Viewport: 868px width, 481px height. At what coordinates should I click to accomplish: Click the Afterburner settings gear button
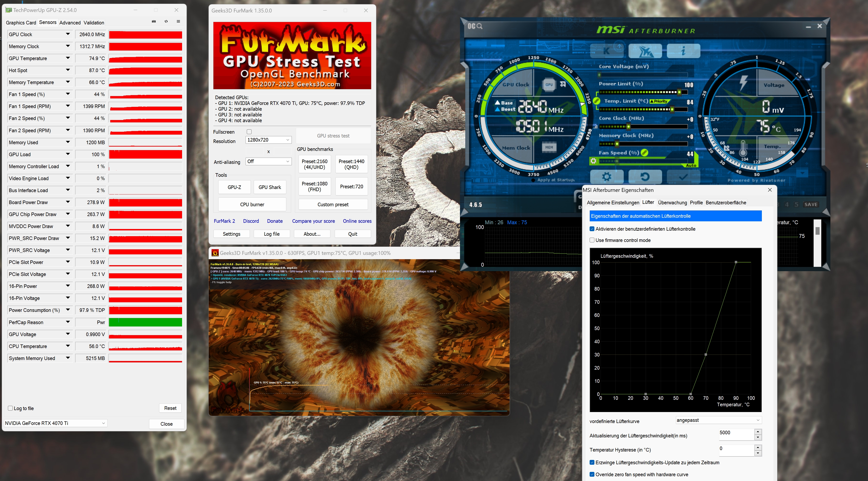tap(607, 177)
